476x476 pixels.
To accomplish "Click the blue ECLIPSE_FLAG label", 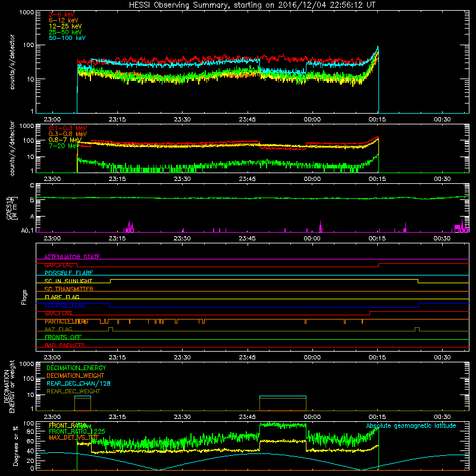I will 65,305.
